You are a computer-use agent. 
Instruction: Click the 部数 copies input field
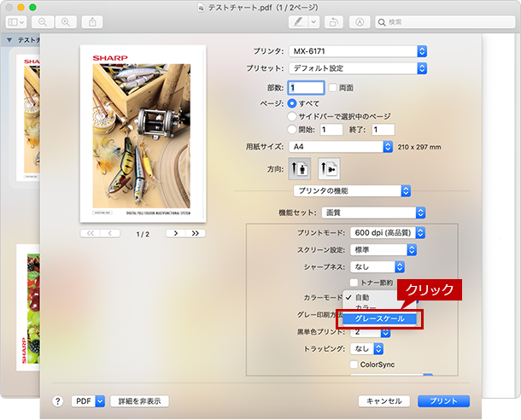tap(307, 87)
